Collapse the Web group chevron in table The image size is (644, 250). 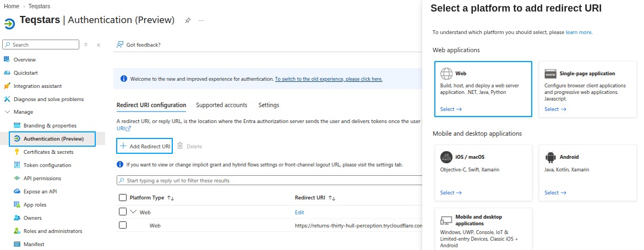[133, 212]
